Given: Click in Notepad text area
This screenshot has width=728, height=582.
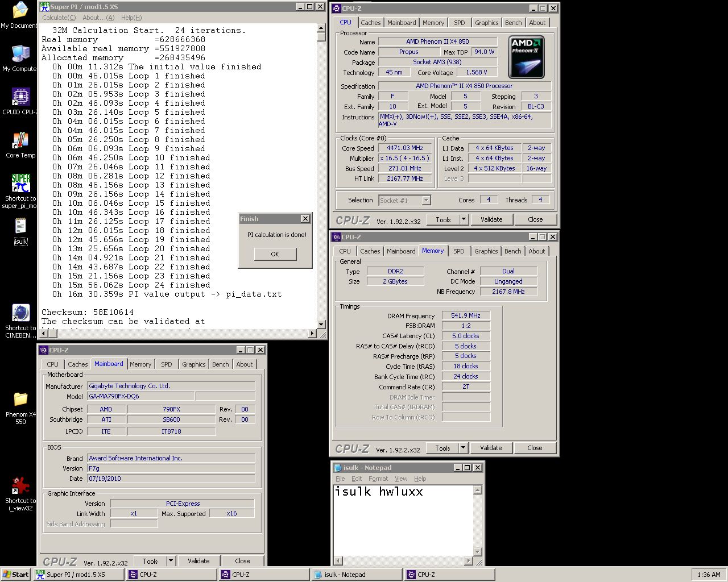Looking at the screenshot, I should [403, 520].
